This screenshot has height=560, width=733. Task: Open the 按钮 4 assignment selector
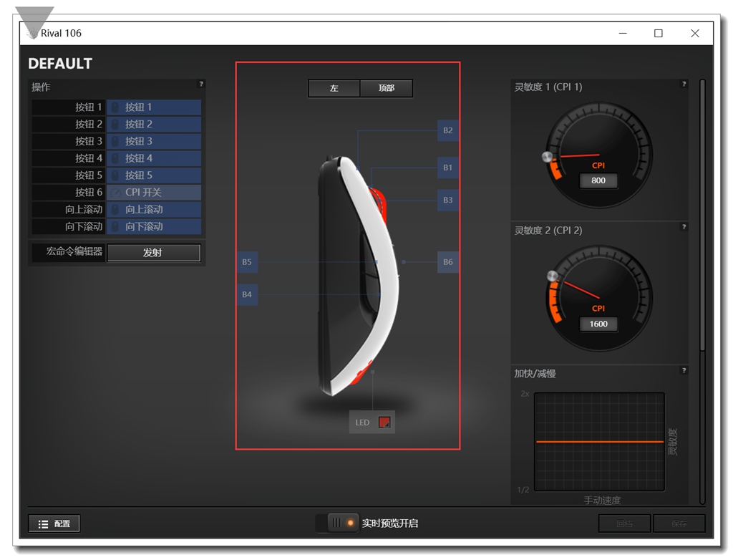click(x=154, y=158)
